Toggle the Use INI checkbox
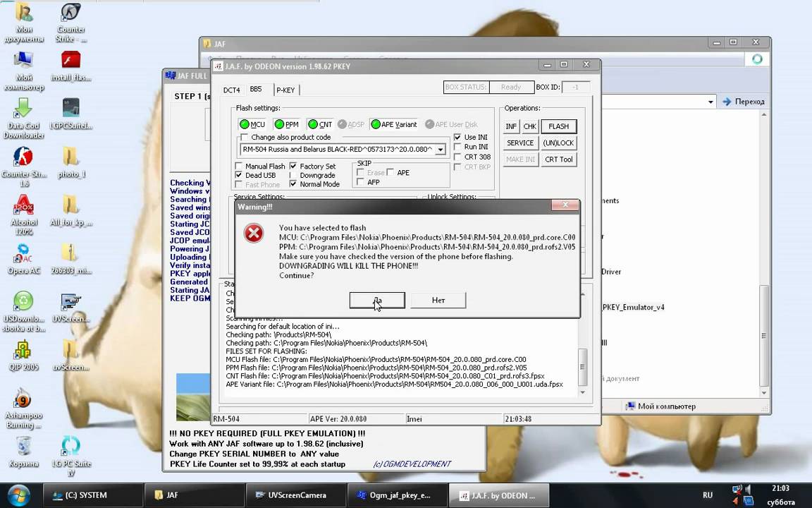The height and width of the screenshot is (508, 812). click(x=457, y=138)
